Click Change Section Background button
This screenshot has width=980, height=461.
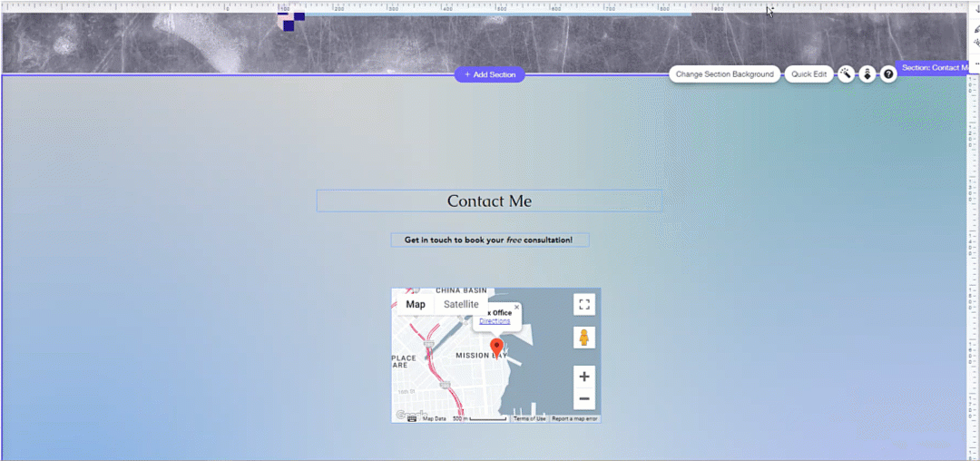[x=724, y=74]
